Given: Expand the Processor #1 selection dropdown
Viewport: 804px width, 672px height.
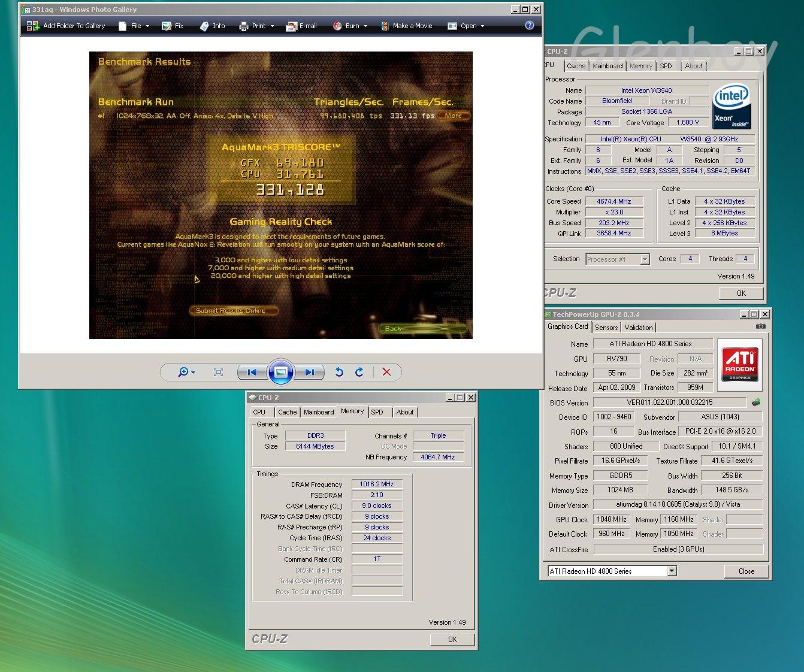Looking at the screenshot, I should pos(645,259).
